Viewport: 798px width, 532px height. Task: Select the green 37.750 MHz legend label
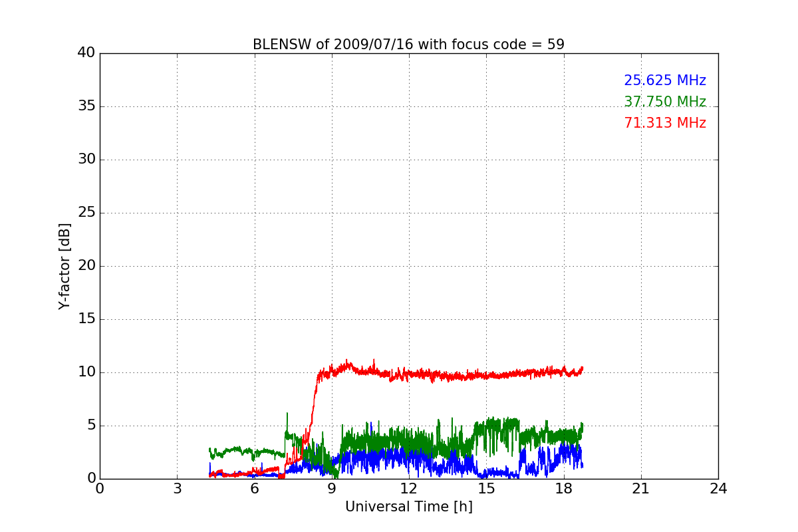(665, 102)
